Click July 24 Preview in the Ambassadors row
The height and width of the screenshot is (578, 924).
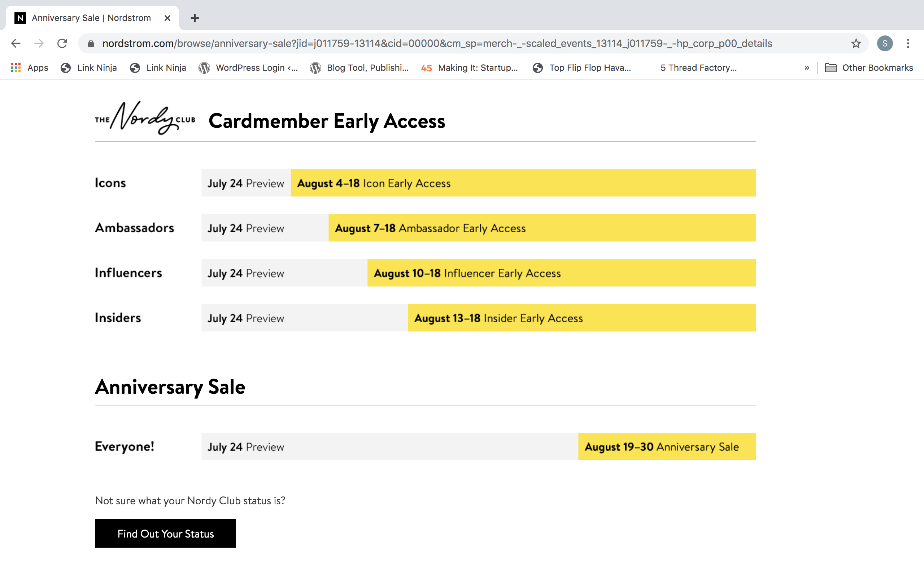click(x=246, y=228)
